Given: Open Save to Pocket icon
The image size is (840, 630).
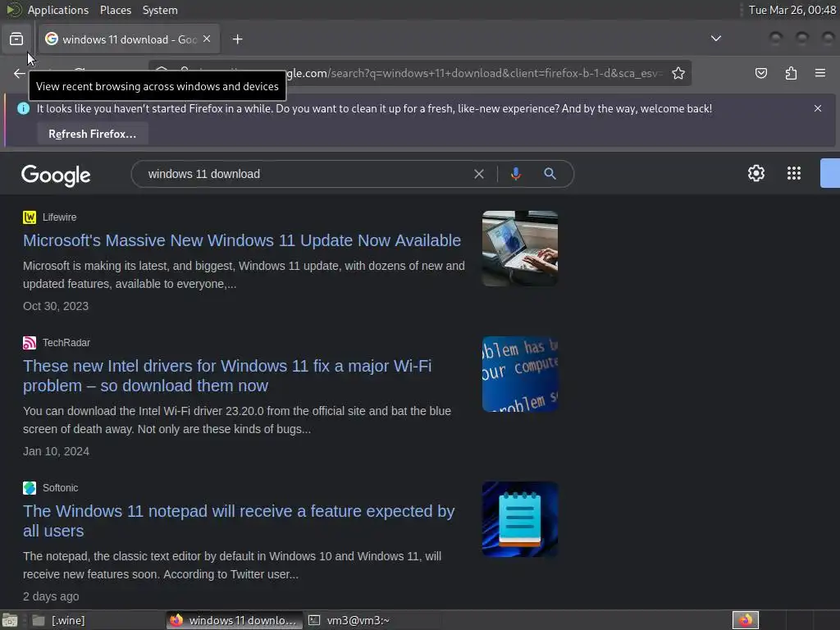Looking at the screenshot, I should coord(761,73).
